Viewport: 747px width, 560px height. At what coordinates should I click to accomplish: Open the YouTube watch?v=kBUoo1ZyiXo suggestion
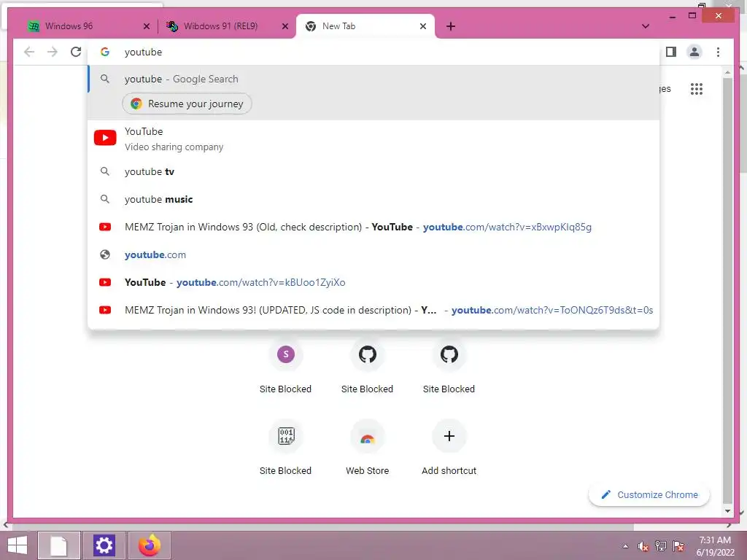[373, 282]
